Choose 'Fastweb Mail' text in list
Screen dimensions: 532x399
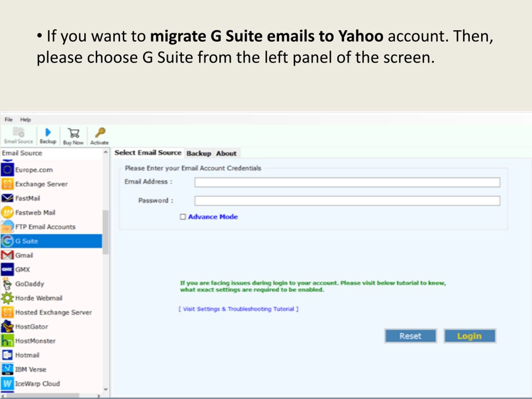pyautogui.click(x=35, y=212)
